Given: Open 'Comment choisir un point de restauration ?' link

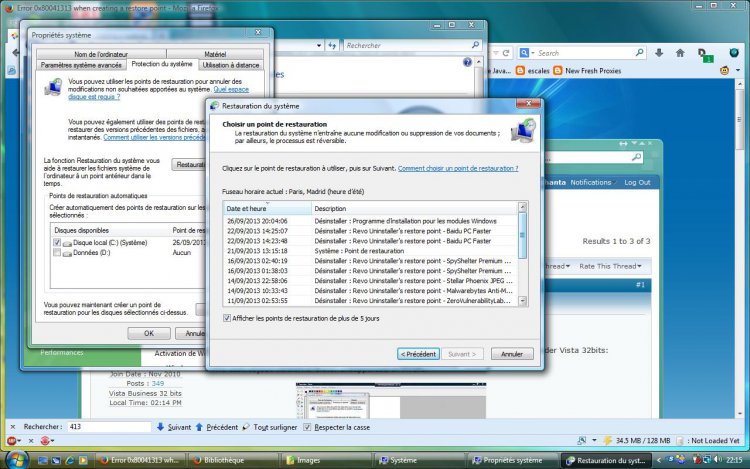Looking at the screenshot, I should pyautogui.click(x=458, y=168).
